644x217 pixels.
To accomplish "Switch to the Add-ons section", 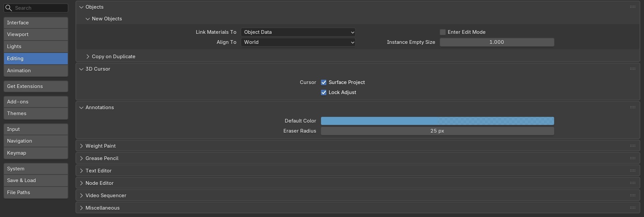I will click(x=36, y=102).
